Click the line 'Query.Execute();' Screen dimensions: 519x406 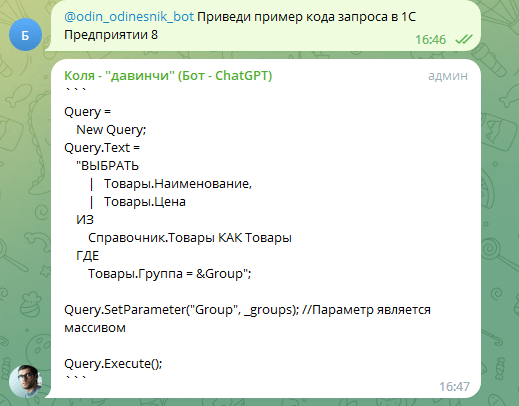(113, 364)
